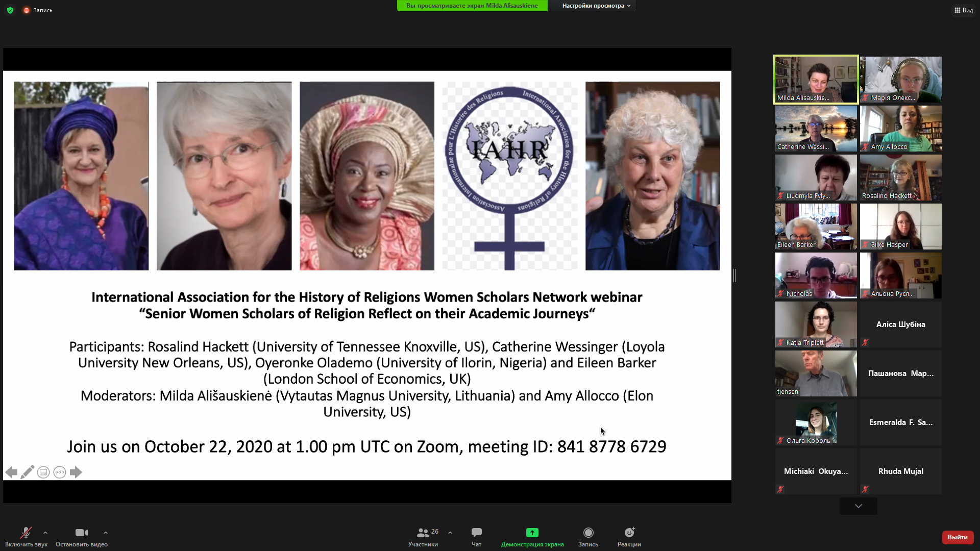Screen dimensions: 980x551
Task: Select Eileen Barker's video thumbnail
Action: (x=816, y=227)
